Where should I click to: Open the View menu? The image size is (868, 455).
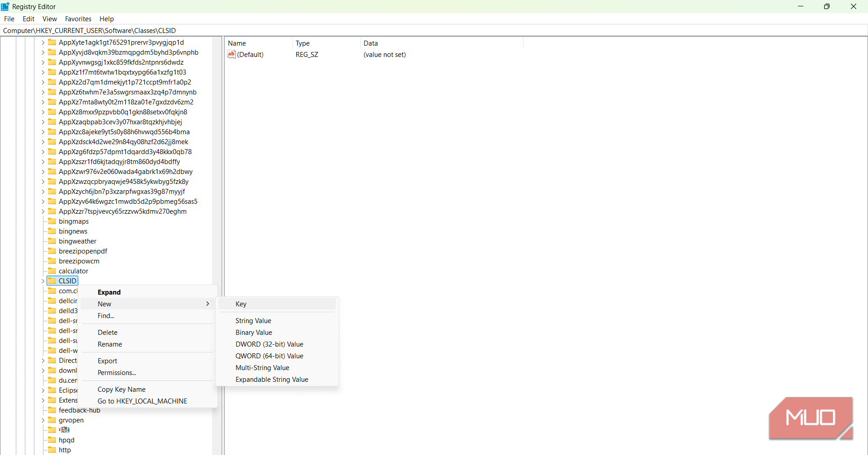click(49, 19)
